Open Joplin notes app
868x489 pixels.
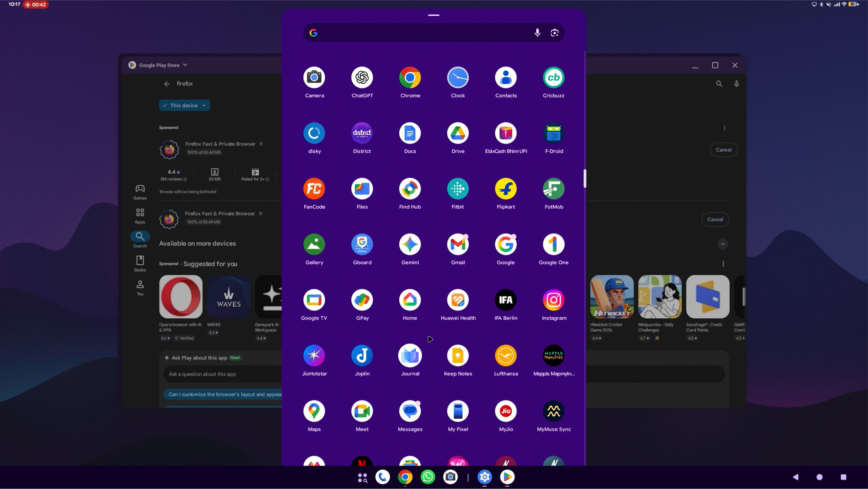pos(362,356)
